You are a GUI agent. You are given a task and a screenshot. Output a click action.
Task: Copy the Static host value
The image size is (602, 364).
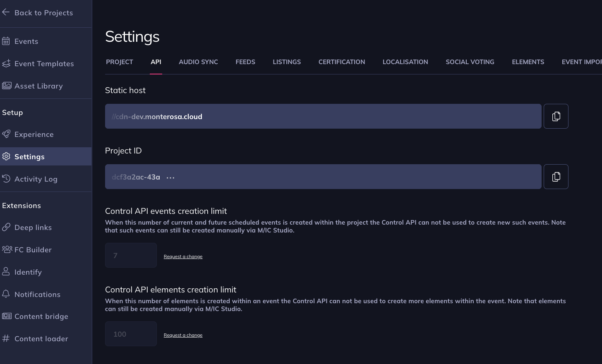(x=556, y=116)
